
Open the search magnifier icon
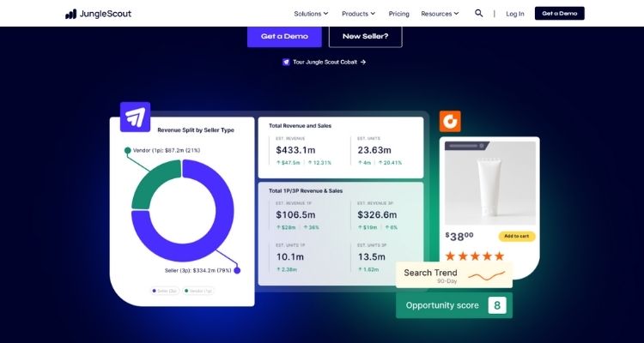pyautogui.click(x=479, y=14)
